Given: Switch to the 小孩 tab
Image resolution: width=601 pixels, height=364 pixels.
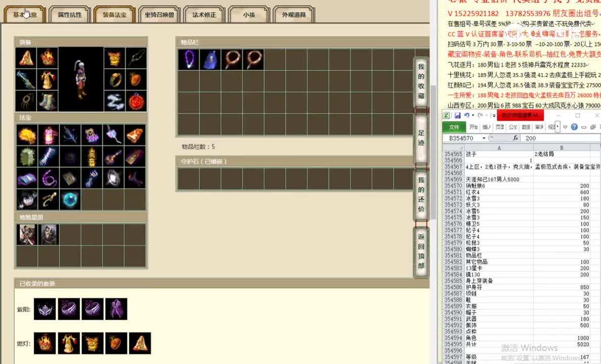Looking at the screenshot, I should [x=248, y=15].
